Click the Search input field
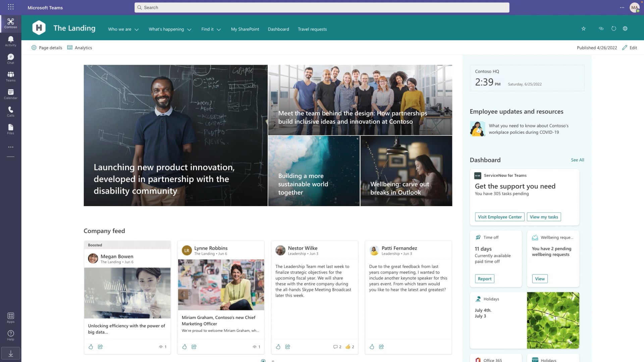Viewport: 644px width, 362px height. [x=322, y=7]
